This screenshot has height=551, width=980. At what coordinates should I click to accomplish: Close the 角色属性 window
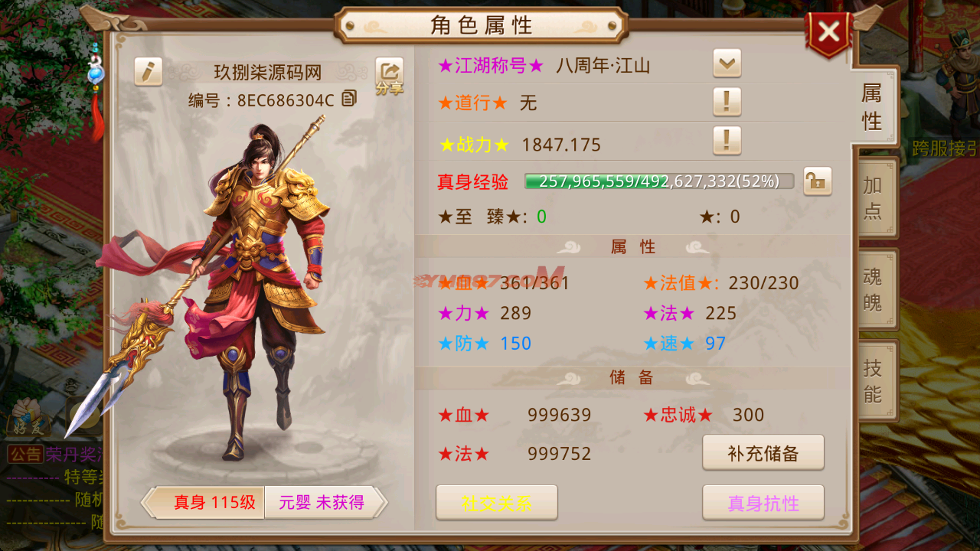(829, 33)
